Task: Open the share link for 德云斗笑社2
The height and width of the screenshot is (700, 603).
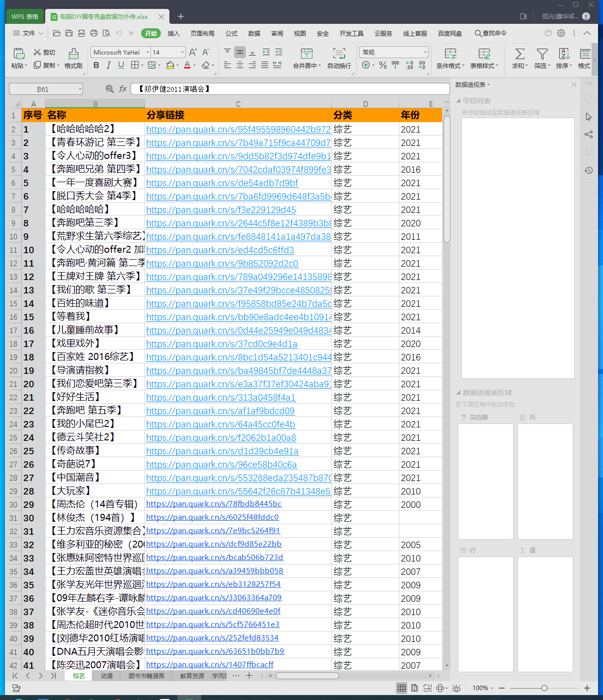Action: tap(221, 438)
